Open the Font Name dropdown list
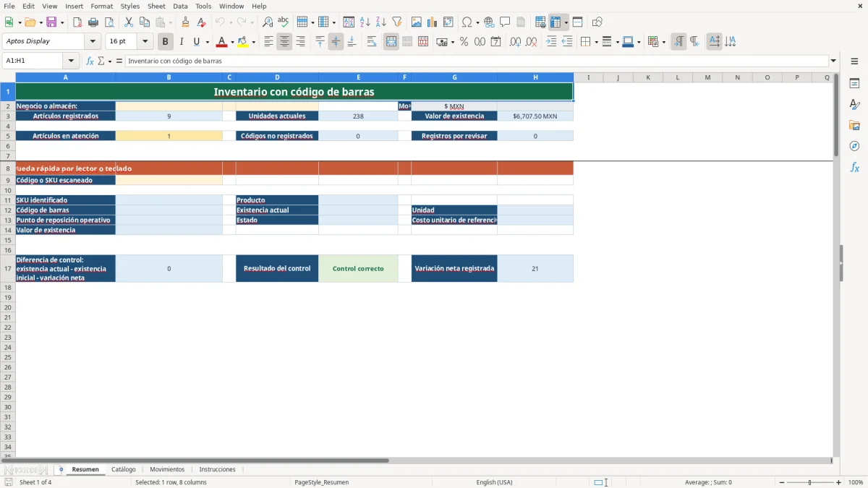868x488 pixels. click(x=93, y=42)
